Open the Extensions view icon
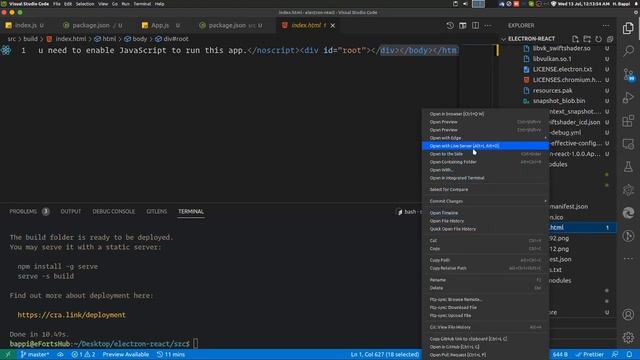640x360 pixels. [x=628, y=121]
